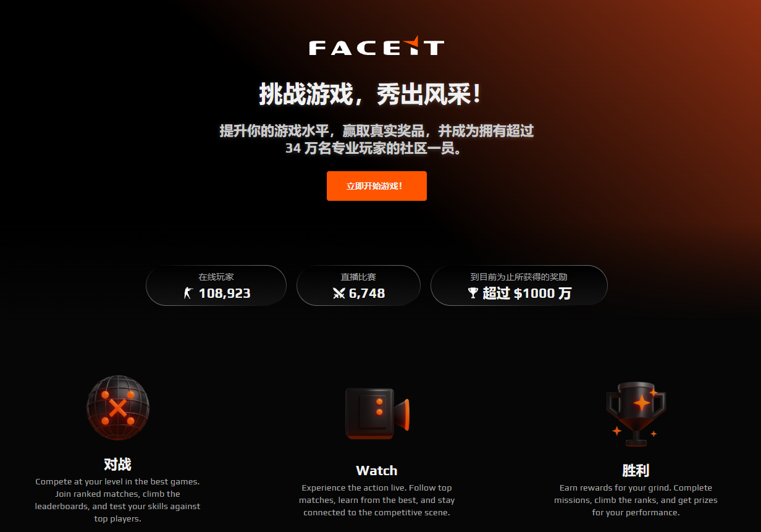
Task: Click the 挑战游戏，秀出风采! headline
Action: 371,95
